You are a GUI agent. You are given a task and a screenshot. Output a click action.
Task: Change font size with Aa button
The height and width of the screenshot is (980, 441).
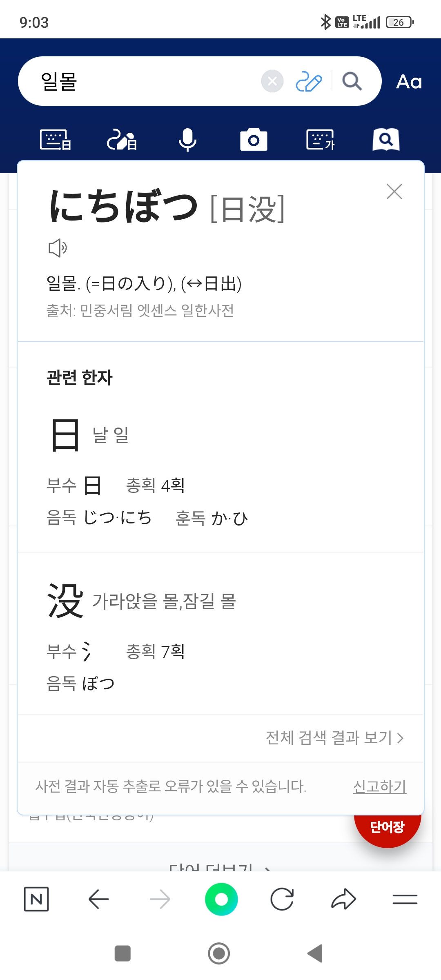(409, 82)
